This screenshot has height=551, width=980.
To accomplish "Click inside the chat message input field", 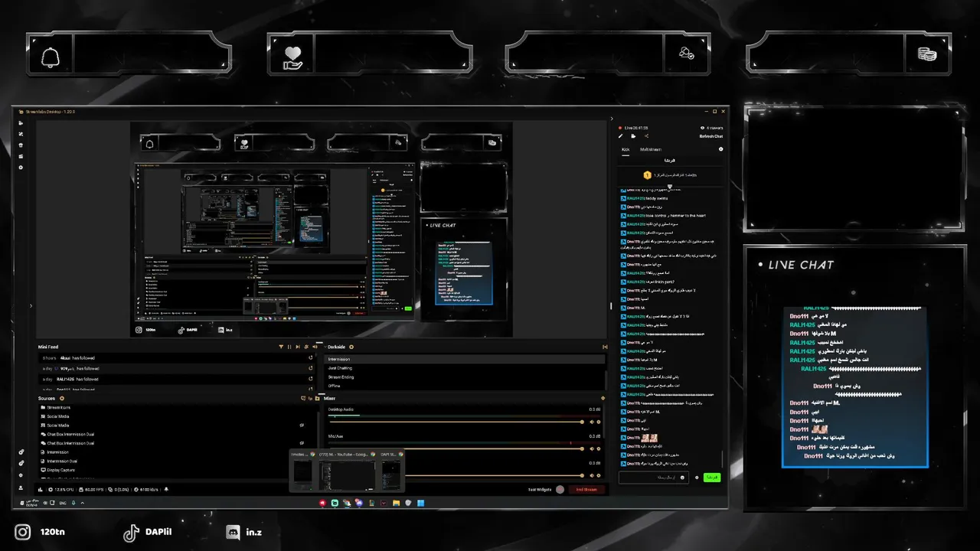I will point(653,478).
